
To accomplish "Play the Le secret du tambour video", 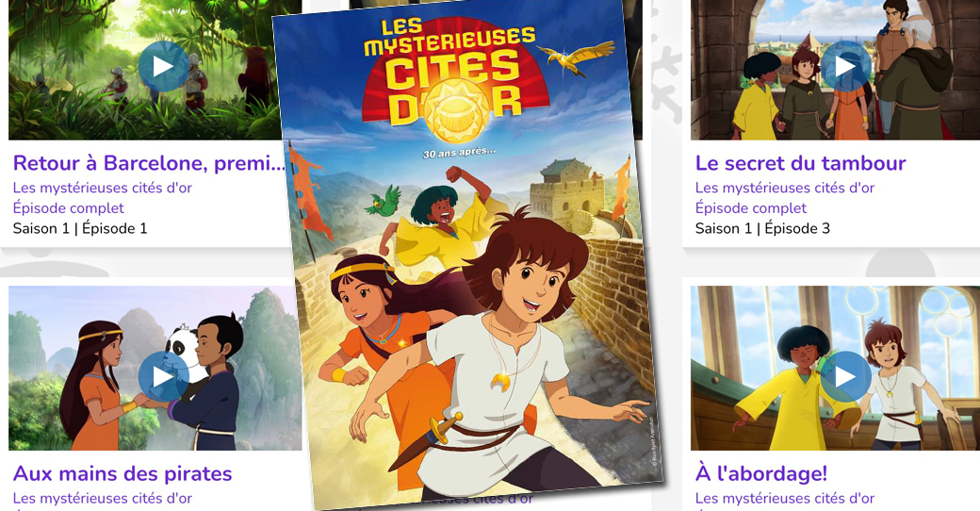I will pyautogui.click(x=845, y=66).
